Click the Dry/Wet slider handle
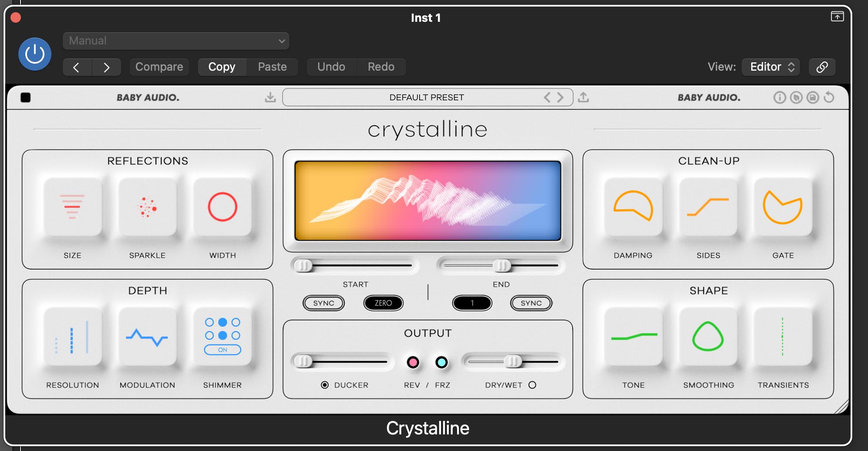 (513, 362)
